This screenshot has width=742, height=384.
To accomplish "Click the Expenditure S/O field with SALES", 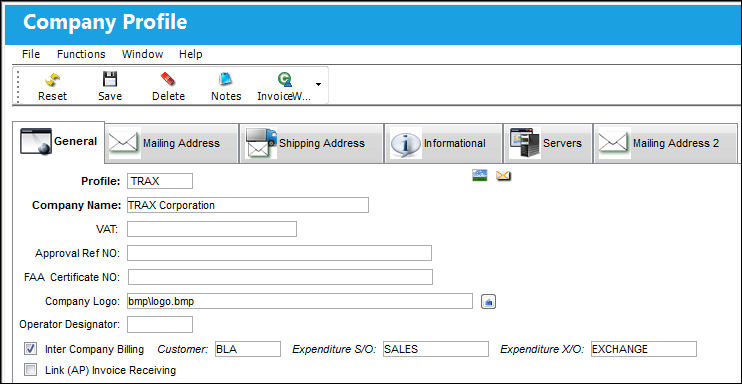I will coord(435,349).
